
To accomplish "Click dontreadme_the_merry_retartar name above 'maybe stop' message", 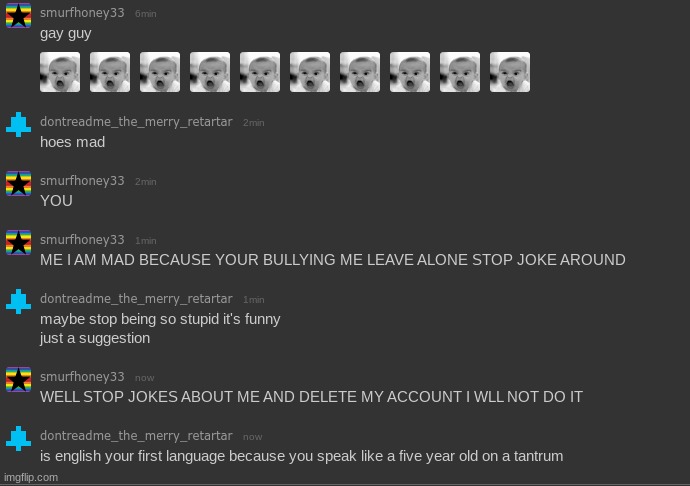I will [x=136, y=299].
